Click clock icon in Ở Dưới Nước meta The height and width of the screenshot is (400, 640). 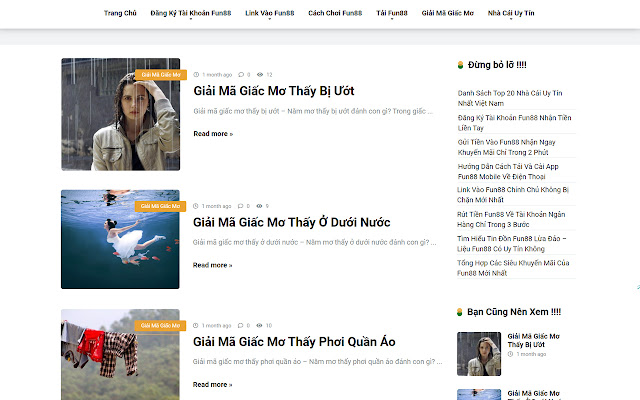196,206
